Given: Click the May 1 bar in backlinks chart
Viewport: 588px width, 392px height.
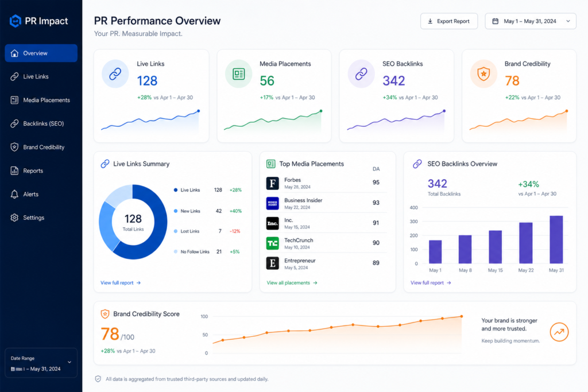Looking at the screenshot, I should (x=435, y=252).
